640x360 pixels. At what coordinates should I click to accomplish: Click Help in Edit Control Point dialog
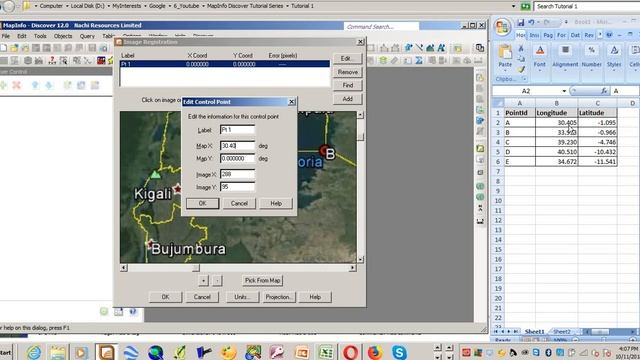tap(276, 203)
